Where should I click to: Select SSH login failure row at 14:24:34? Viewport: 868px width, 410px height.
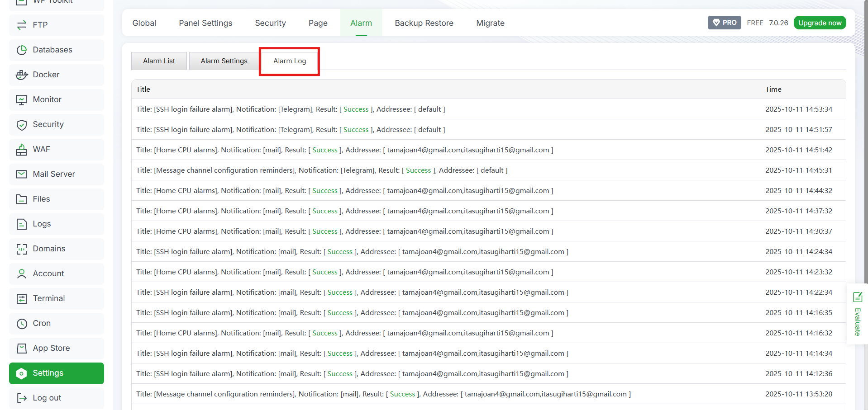tap(488, 252)
